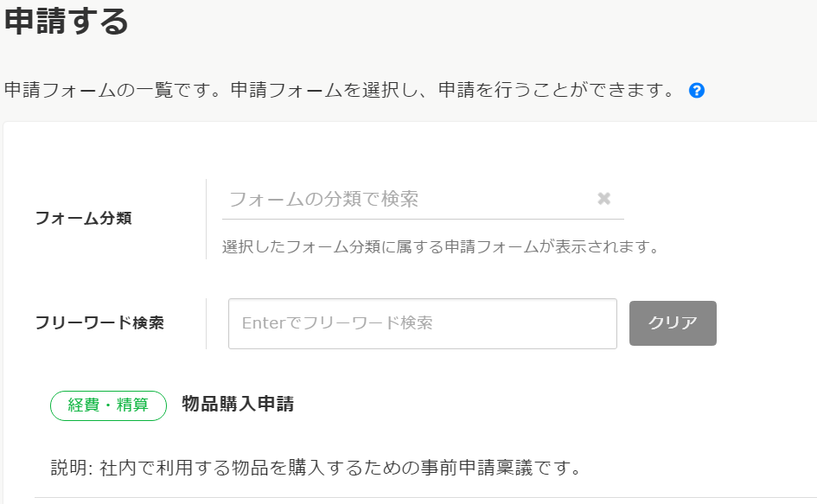Click the 申請する page heading

67,22
